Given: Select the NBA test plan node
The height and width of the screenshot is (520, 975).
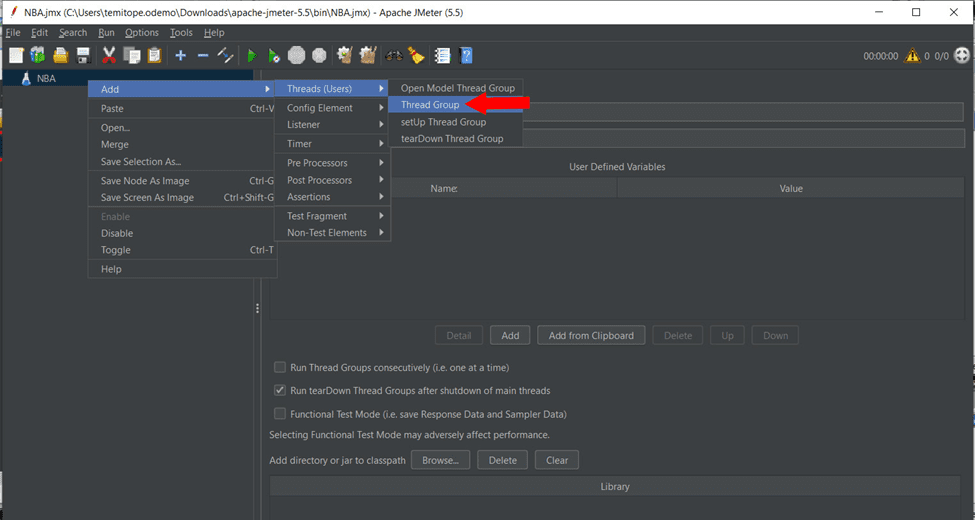Looking at the screenshot, I should point(46,78).
